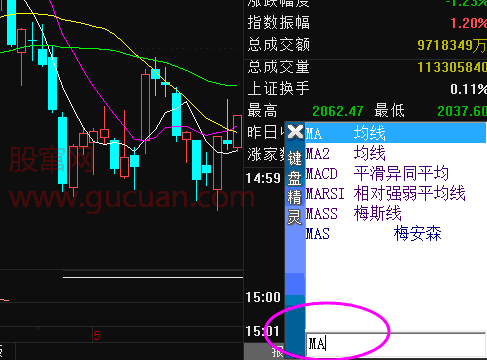
Task: Select the MA2 均线 list entry
Action: (395, 154)
